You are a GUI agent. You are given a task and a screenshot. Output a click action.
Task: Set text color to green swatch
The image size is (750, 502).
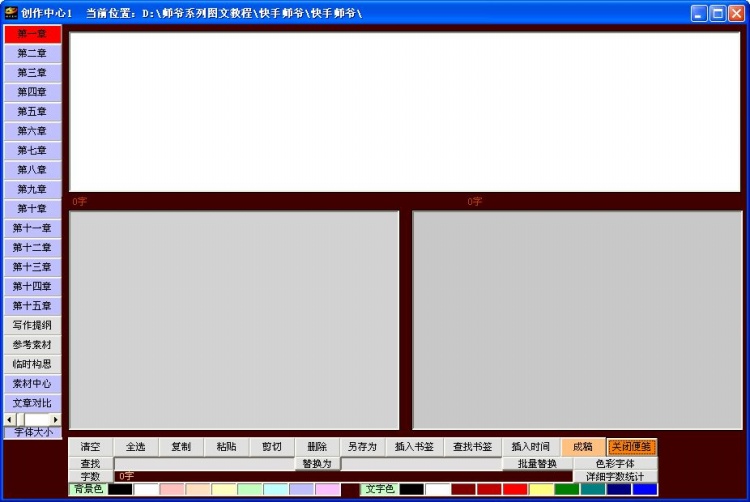pos(567,490)
